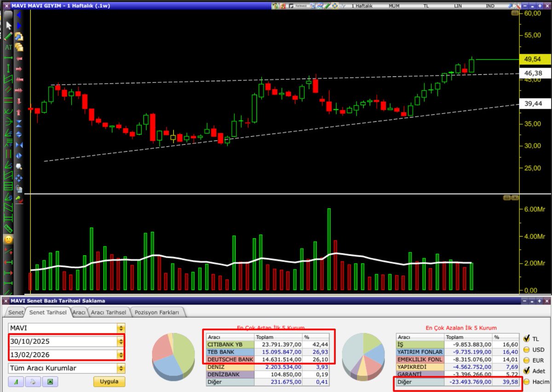Click the blue crosshair move icon in top toolbar

[335, 6]
